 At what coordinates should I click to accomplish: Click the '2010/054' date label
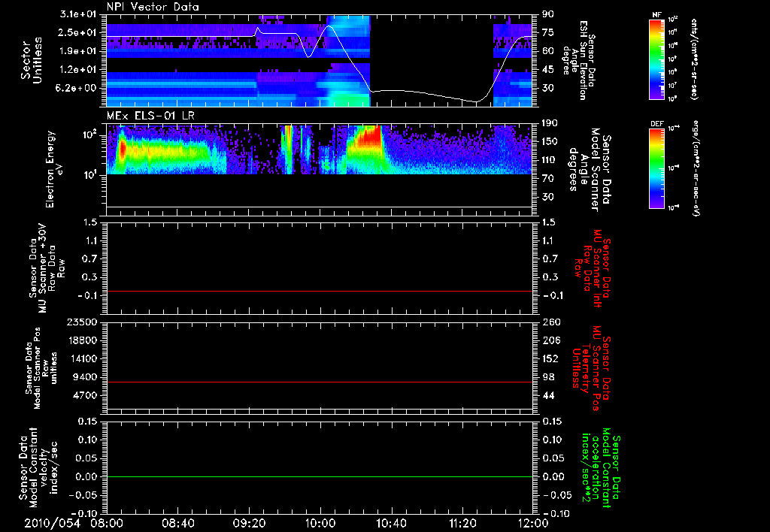(52, 523)
